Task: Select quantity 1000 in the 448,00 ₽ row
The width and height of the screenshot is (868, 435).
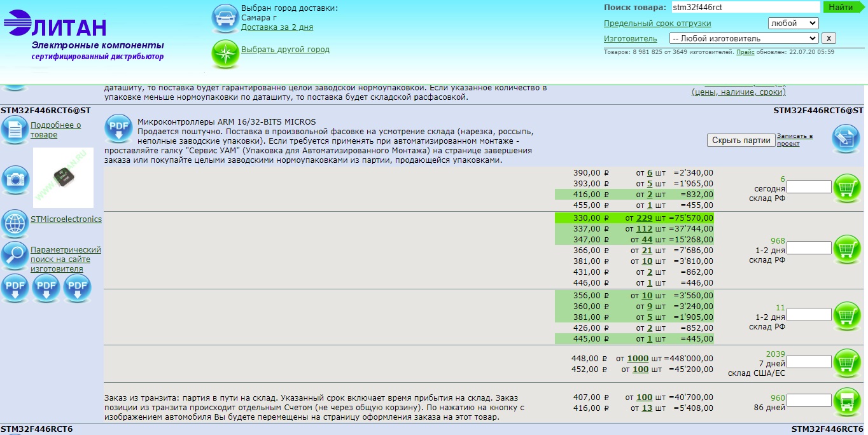Action: point(638,359)
